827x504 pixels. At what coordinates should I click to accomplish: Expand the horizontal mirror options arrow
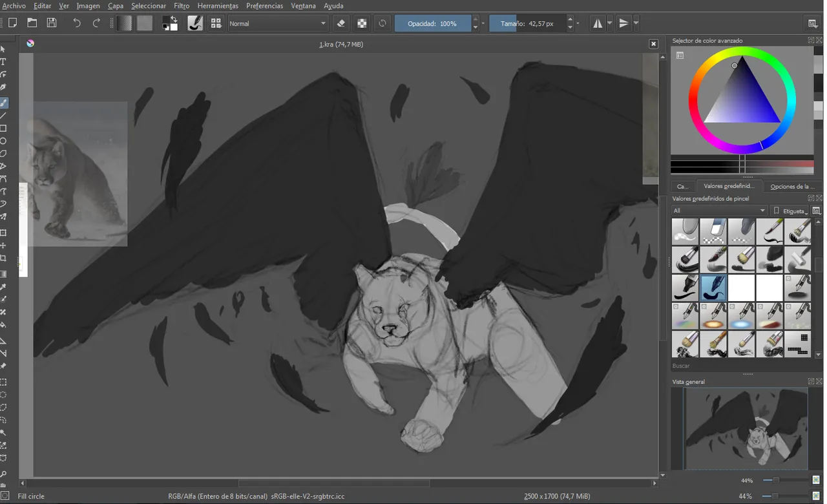coord(609,23)
